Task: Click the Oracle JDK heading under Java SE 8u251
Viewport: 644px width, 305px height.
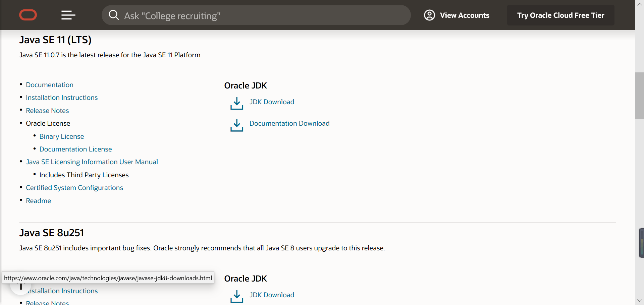Action: (x=246, y=279)
